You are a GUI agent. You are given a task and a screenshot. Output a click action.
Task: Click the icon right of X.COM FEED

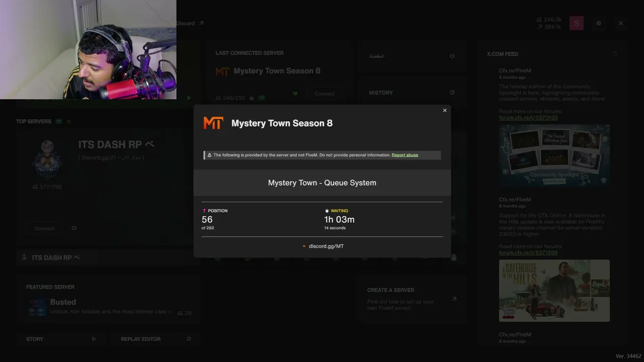tap(614, 54)
